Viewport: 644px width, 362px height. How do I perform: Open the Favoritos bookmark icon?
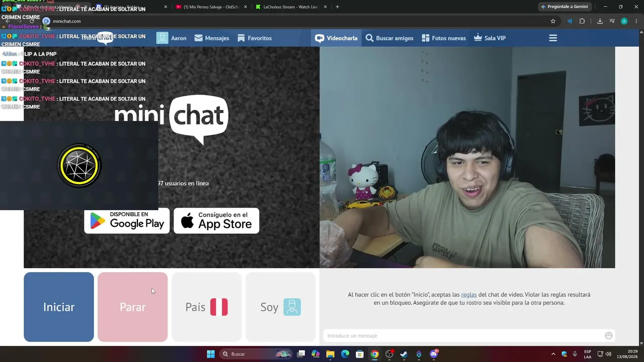point(241,38)
